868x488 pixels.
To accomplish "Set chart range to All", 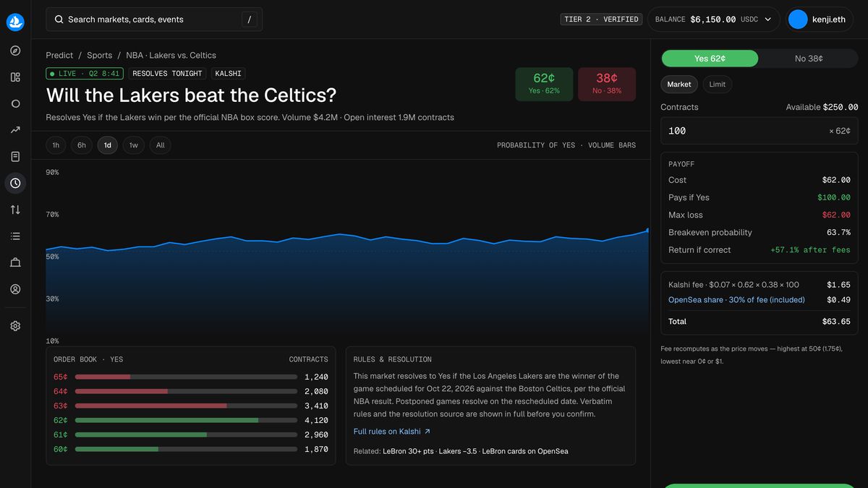I will [161, 145].
